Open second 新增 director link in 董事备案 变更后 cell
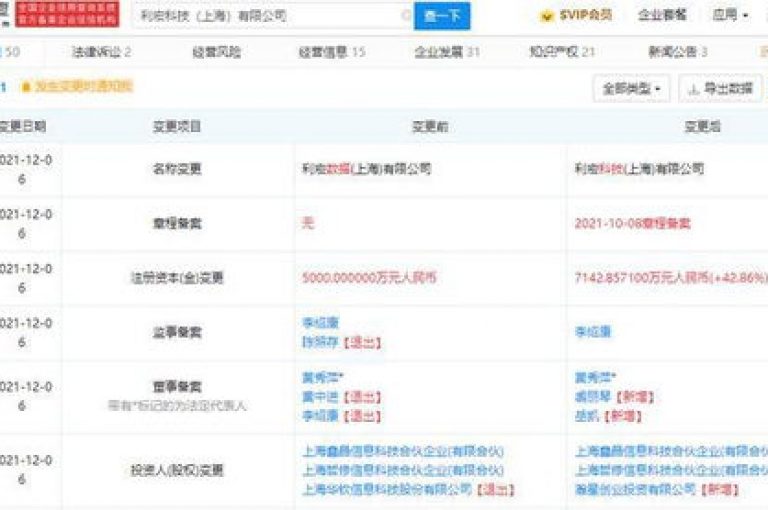Viewport: 768px width, 510px height. tap(587, 416)
